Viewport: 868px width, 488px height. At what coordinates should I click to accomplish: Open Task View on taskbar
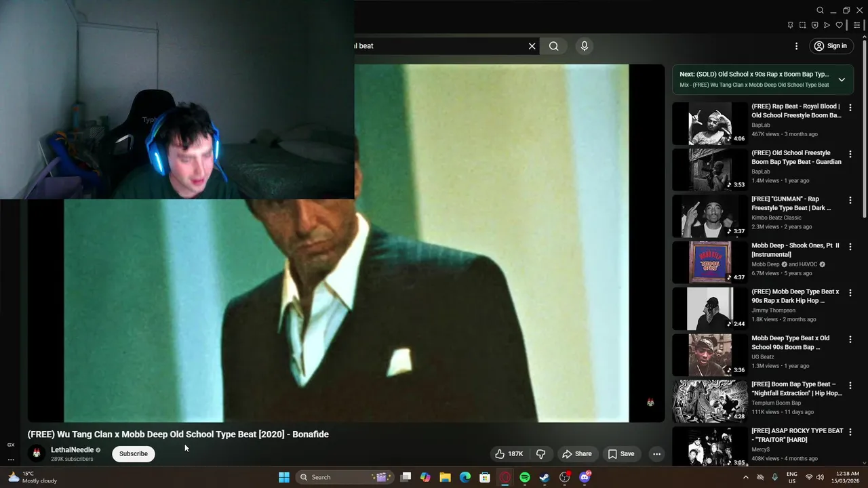pyautogui.click(x=406, y=477)
